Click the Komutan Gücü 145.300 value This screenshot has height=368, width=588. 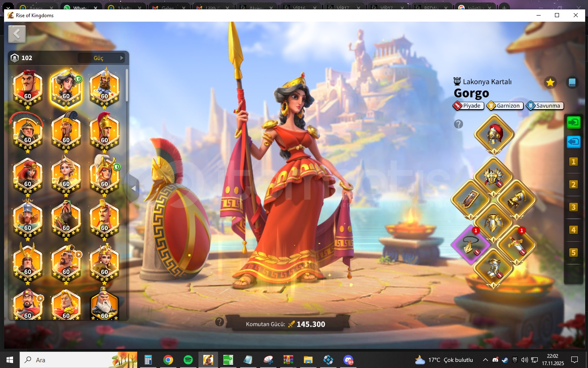tap(311, 324)
